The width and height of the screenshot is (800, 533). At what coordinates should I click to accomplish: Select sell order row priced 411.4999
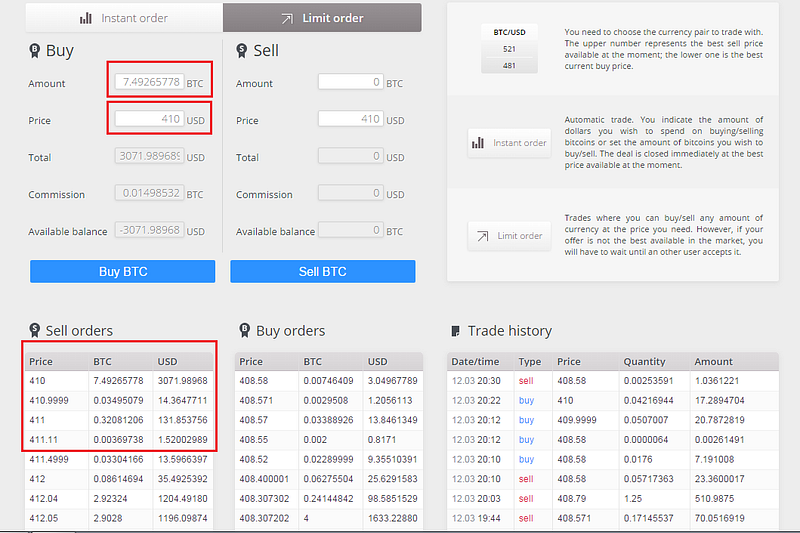click(119, 460)
